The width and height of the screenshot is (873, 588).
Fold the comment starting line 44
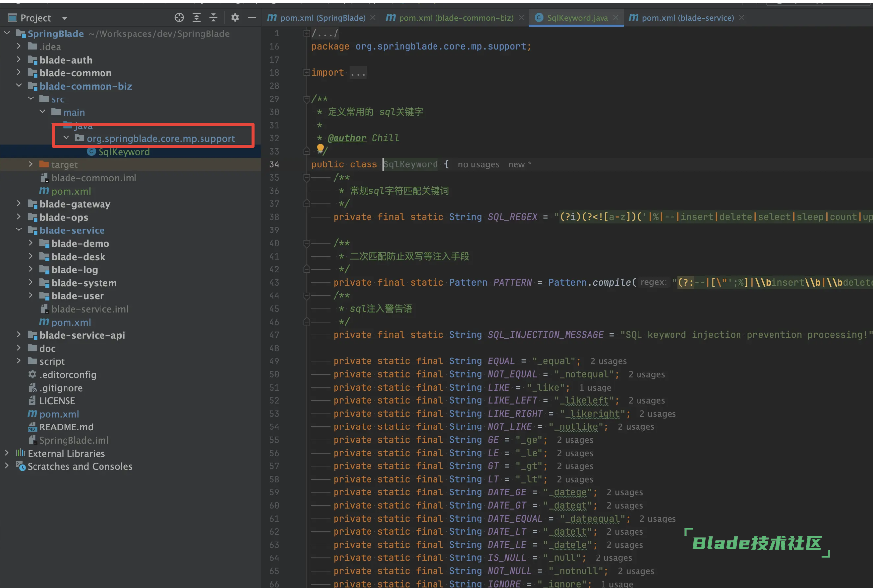pos(307,295)
